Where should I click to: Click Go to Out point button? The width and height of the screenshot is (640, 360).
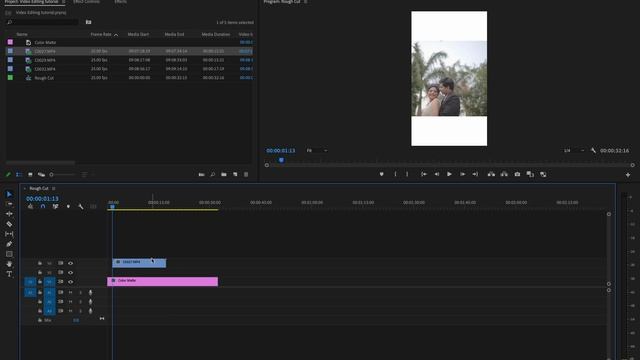tap(475, 174)
